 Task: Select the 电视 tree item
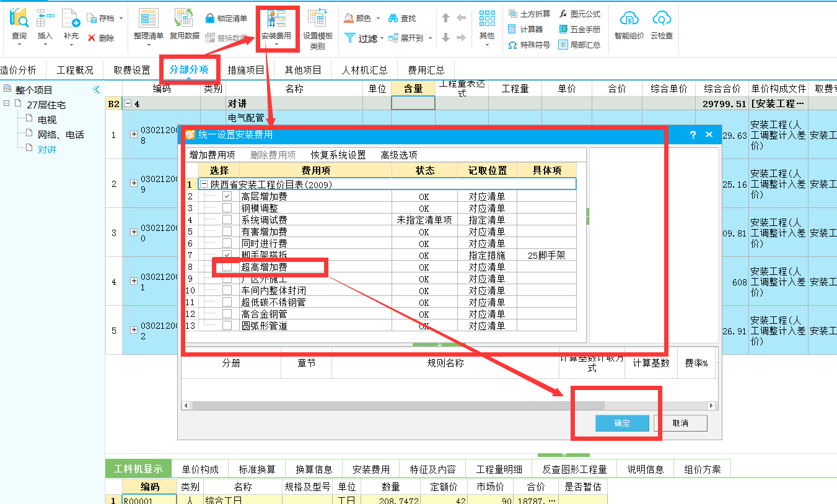(x=47, y=119)
